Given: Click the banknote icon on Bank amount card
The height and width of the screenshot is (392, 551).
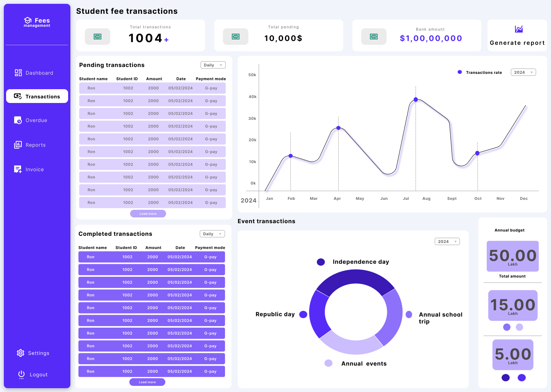Looking at the screenshot, I should [x=374, y=37].
